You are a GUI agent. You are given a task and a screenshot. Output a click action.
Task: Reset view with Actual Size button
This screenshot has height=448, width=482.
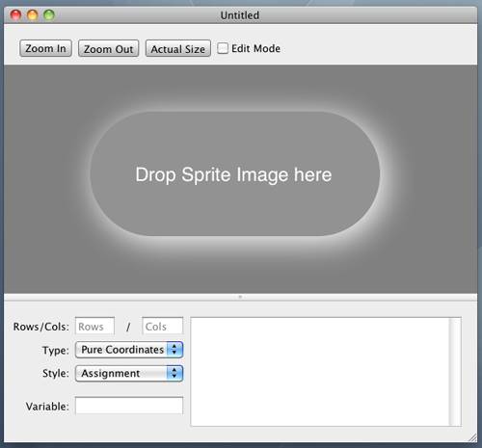tap(178, 49)
